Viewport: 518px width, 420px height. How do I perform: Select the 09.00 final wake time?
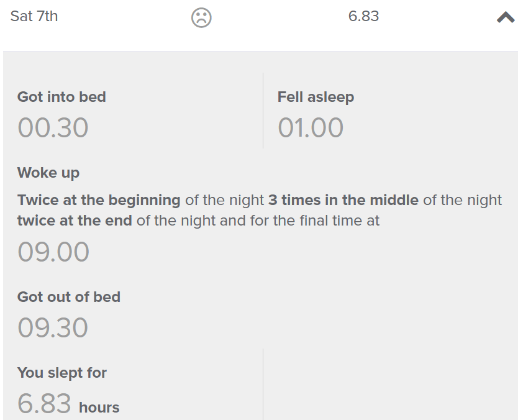click(53, 252)
